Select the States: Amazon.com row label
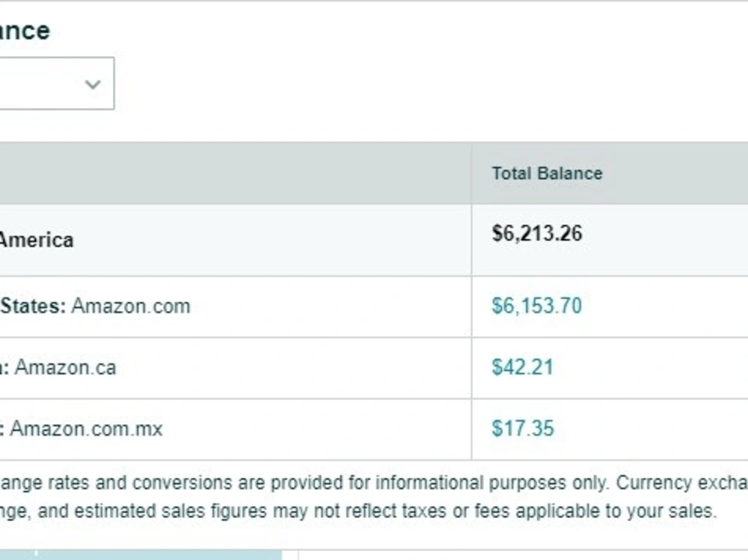Viewport: 748px width, 560px height. 95,306
